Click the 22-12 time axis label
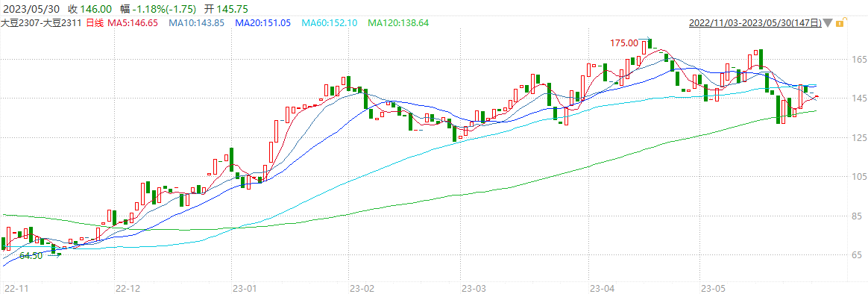This screenshot has height=294, width=868. (128, 289)
